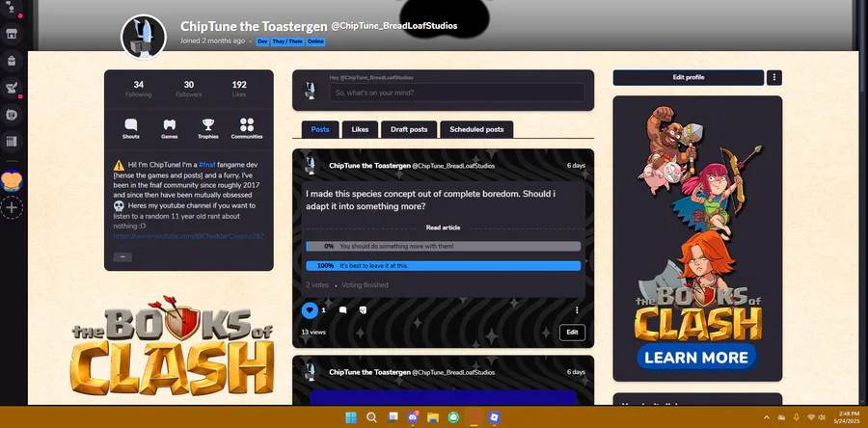868x428 pixels.
Task: Open the Game Jolt store sidebar icon
Action: [11, 35]
